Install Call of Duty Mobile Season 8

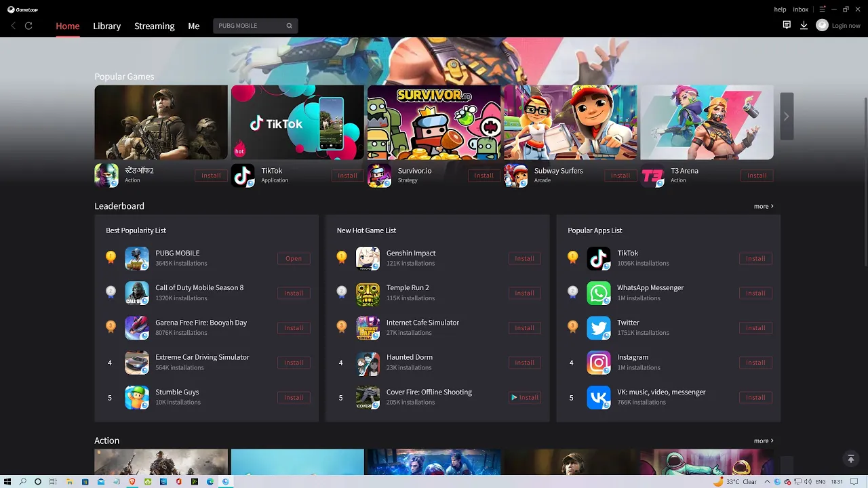[294, 293]
